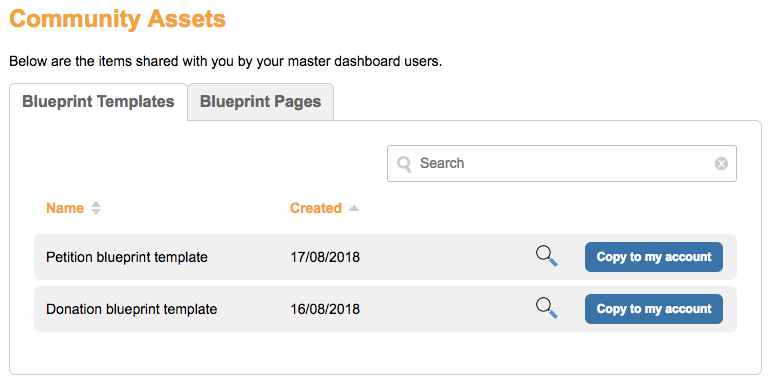The height and width of the screenshot is (381, 770).
Task: Click the 17/08/2018 created date
Action: pyautogui.click(x=325, y=257)
